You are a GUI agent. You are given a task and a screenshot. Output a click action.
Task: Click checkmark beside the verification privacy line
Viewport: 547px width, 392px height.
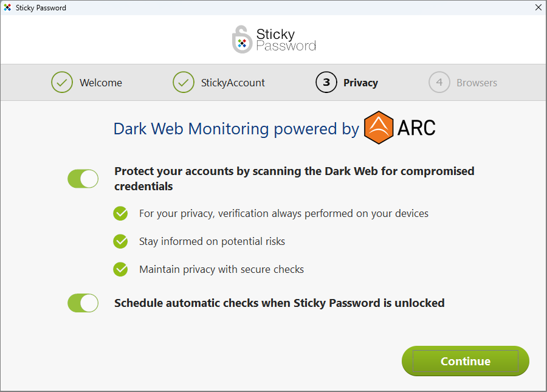click(x=120, y=213)
